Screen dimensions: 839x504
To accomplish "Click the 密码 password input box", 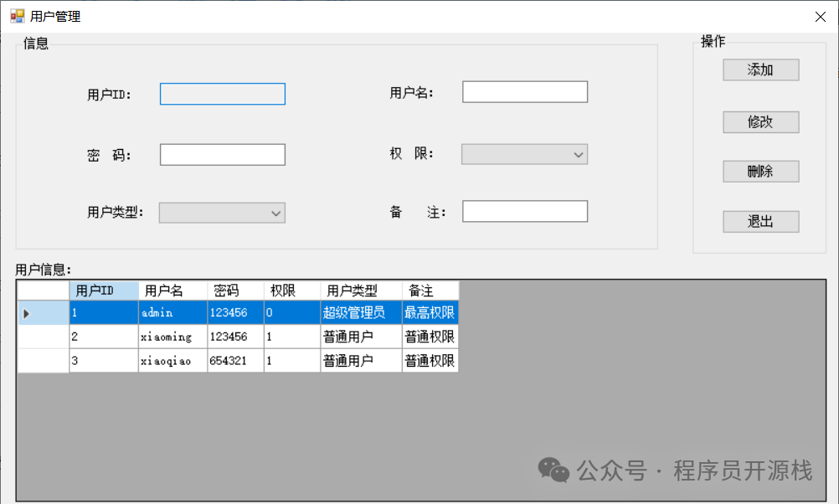I will 223,155.
